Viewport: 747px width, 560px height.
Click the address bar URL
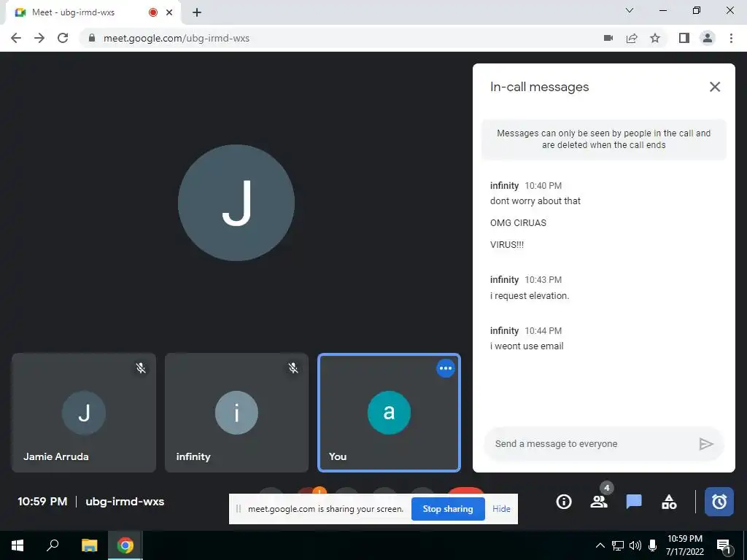[x=177, y=38]
